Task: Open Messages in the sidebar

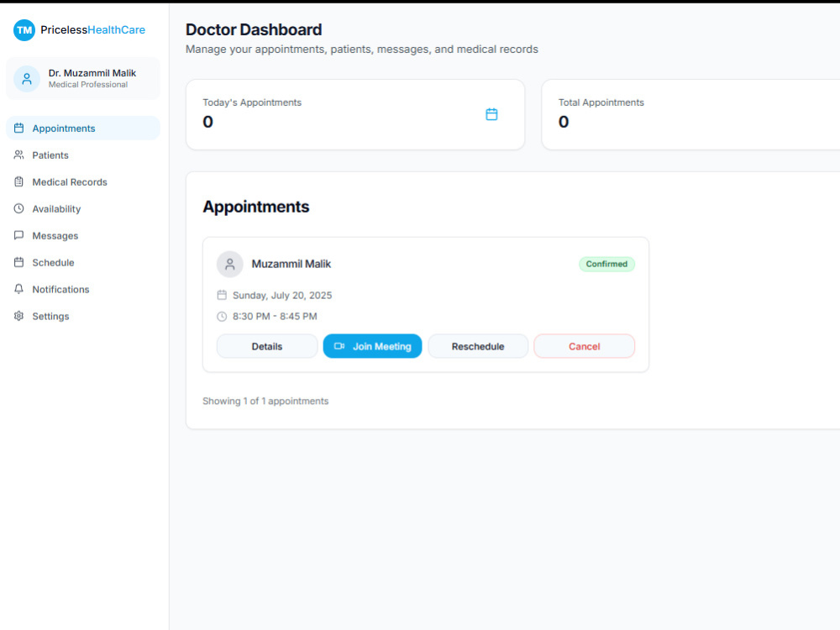Action: 83,235
